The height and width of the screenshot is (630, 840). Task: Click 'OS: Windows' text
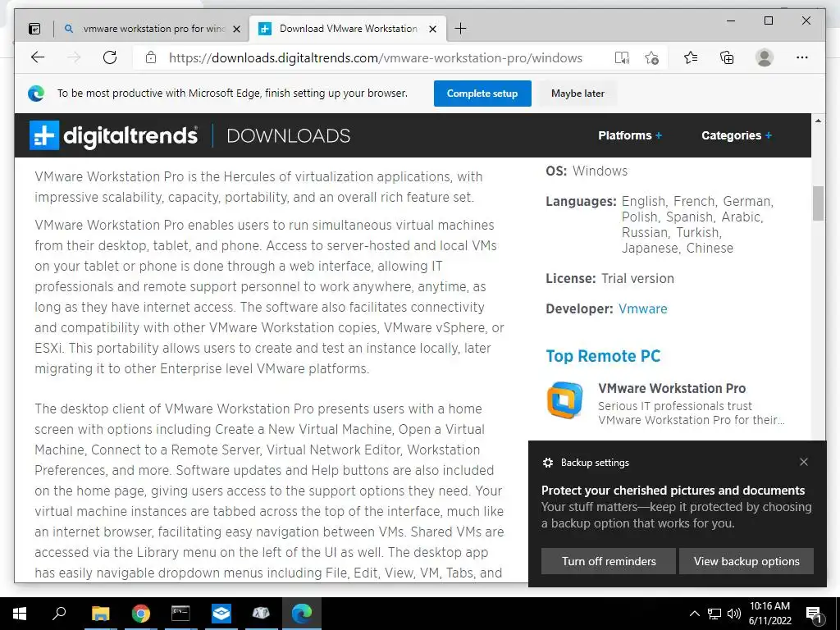587,171
